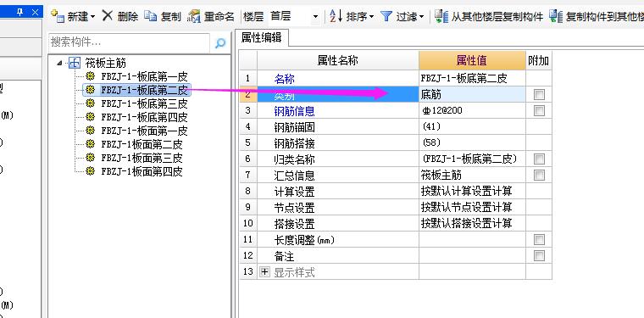Click gear icon beside FBZJ-1-板底第四皮
The height and width of the screenshot is (318, 644).
(91, 117)
